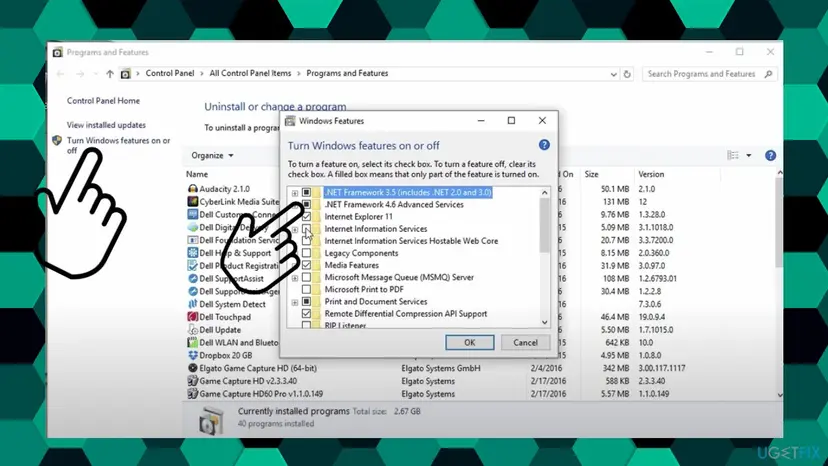Toggle Print and Document Services checkbox
828x466 pixels.
coord(306,302)
